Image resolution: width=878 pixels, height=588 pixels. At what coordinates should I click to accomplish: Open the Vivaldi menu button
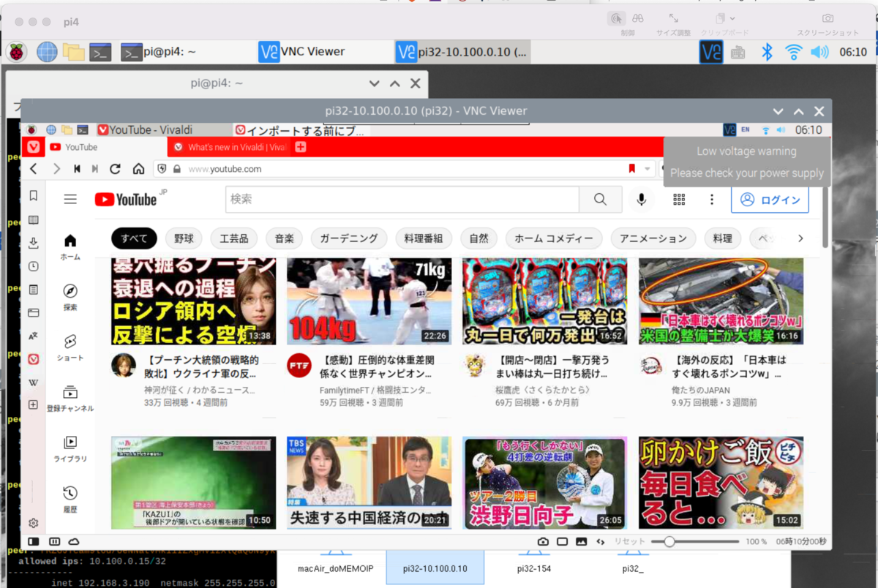[34, 147]
